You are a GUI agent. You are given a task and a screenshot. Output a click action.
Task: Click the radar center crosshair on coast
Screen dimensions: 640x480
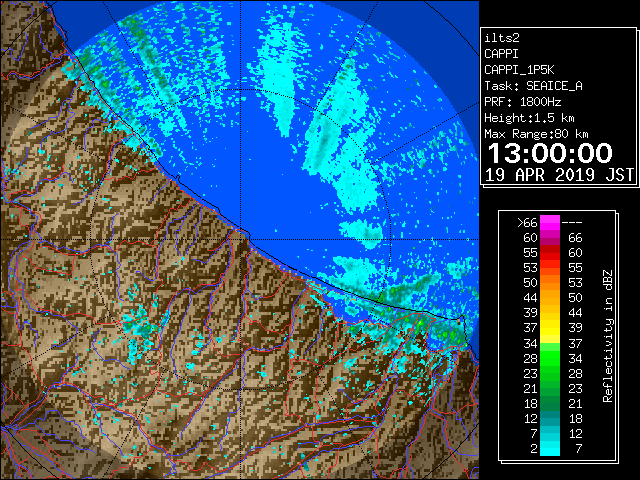[x=240, y=239]
